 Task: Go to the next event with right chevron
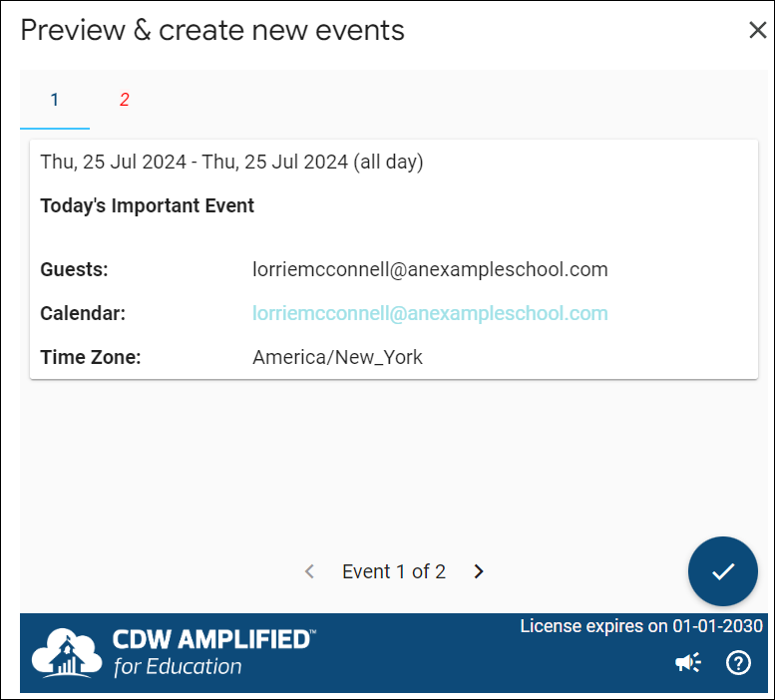pyautogui.click(x=478, y=571)
